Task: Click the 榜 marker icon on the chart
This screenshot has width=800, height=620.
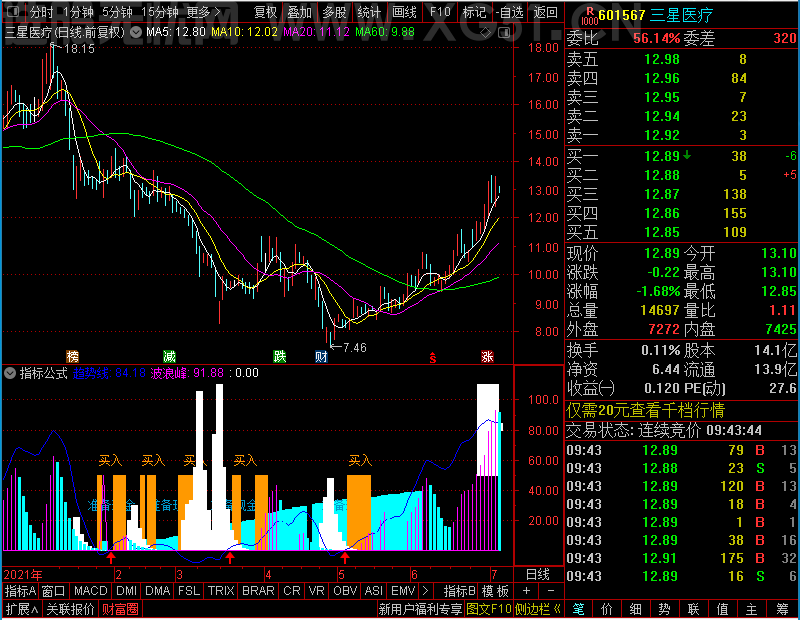Action: point(73,356)
